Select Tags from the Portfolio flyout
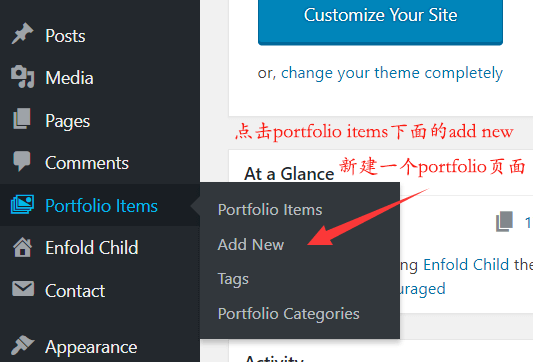Viewport: 533px width, 362px height. coord(233,279)
